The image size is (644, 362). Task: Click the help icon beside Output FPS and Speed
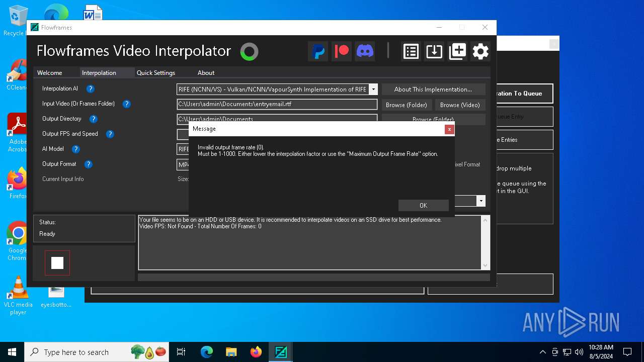(x=110, y=134)
